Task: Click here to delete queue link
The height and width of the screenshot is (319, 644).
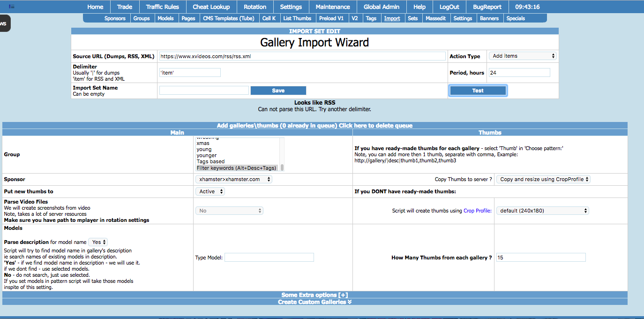Action: coord(376,125)
